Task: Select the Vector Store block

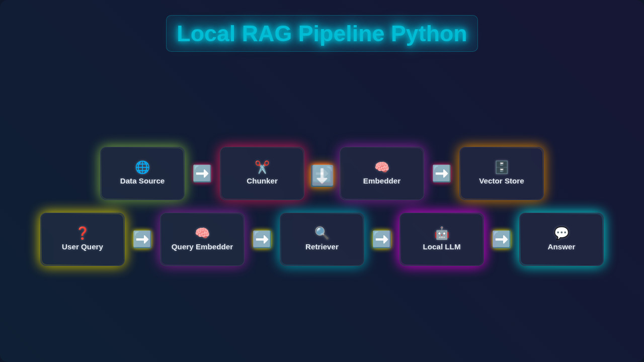Action: [501, 173]
